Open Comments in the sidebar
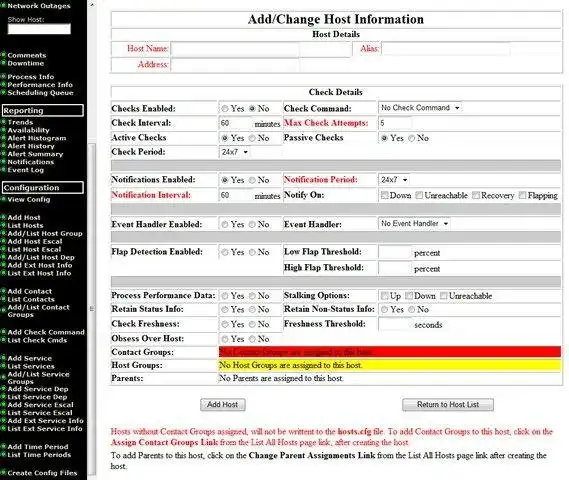569x480 pixels. [27, 56]
